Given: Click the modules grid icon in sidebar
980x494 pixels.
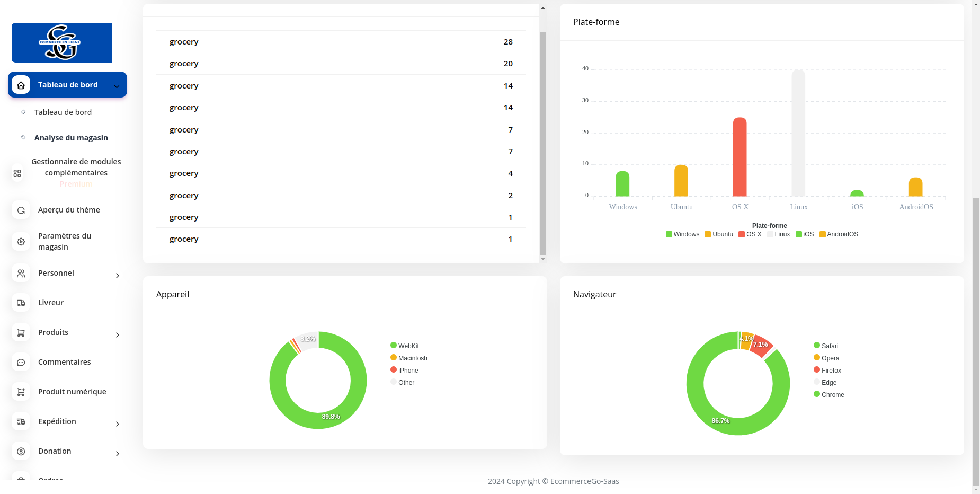Looking at the screenshot, I should click(x=17, y=173).
